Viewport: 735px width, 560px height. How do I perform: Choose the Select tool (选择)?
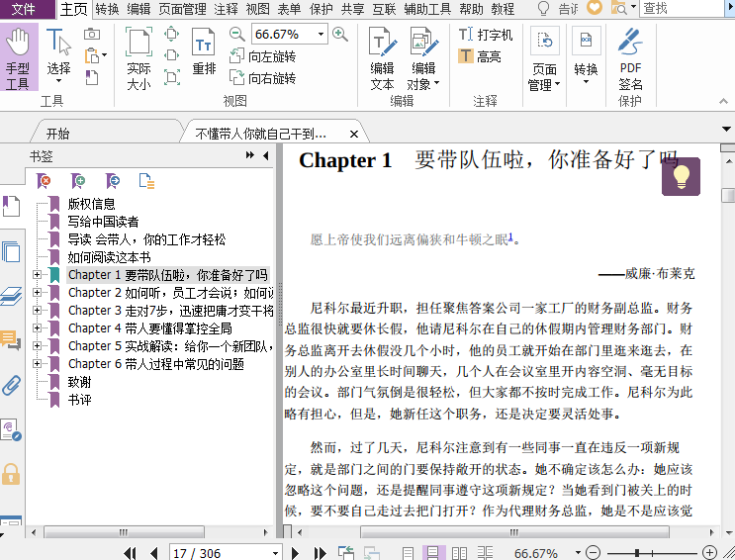(58, 55)
